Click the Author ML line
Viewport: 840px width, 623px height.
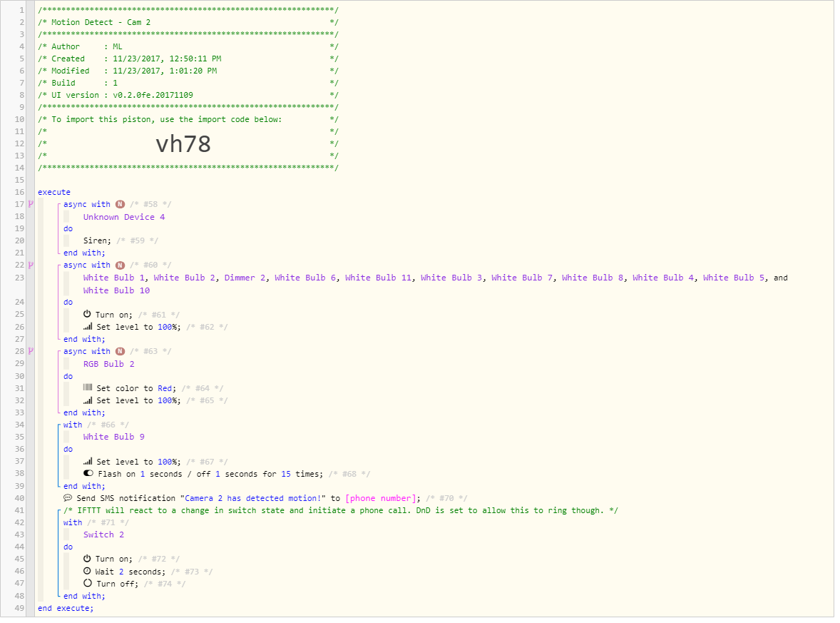tap(87, 46)
